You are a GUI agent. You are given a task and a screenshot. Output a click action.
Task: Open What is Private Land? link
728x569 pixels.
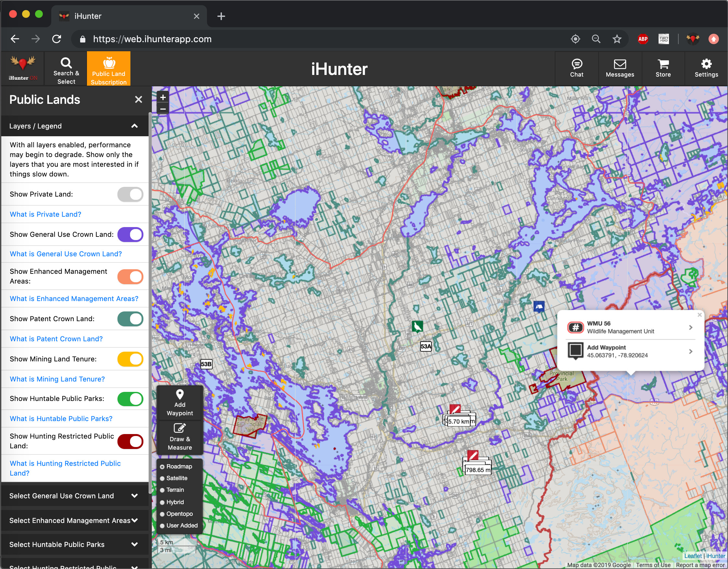click(x=45, y=214)
